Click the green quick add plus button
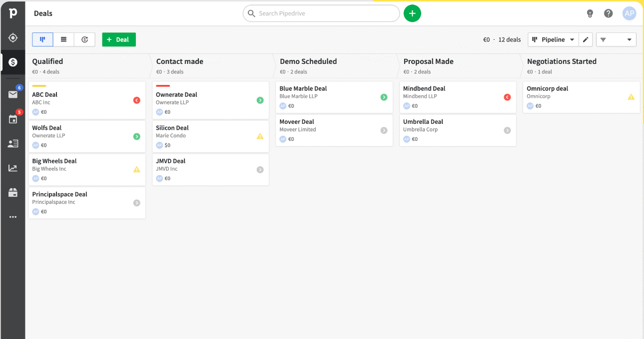Viewport: 644px width, 339px height. tap(412, 13)
